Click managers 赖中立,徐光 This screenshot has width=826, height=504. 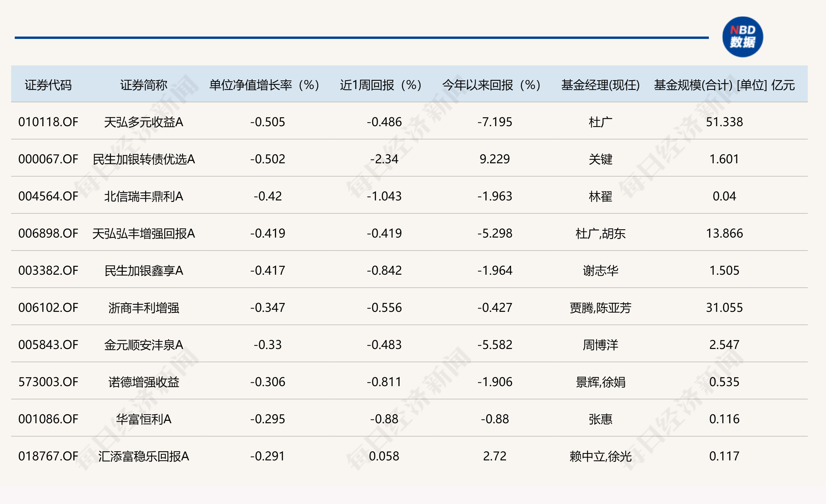point(600,457)
